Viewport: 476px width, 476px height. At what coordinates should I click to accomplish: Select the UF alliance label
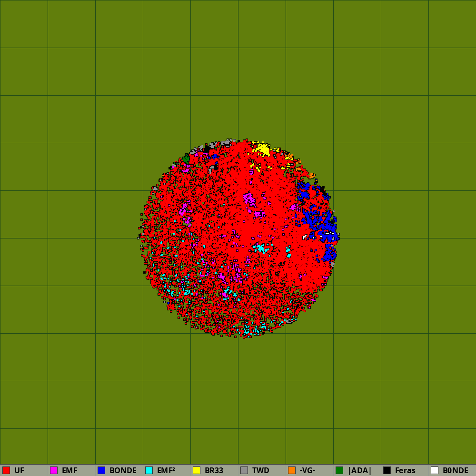19,471
